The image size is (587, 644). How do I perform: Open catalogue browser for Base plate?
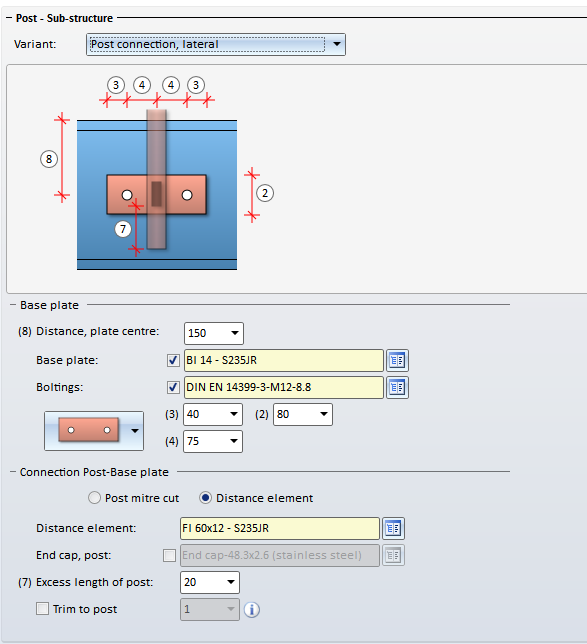coord(397,360)
